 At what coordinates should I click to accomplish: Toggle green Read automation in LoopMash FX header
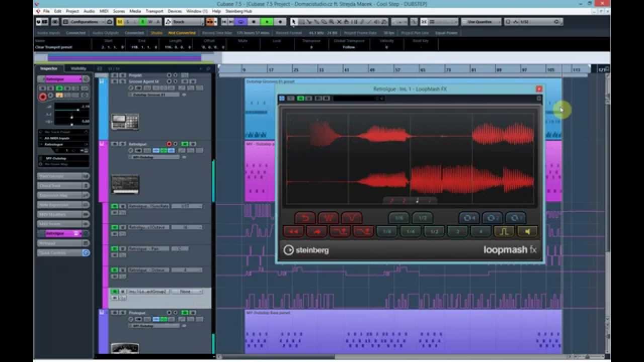click(300, 99)
